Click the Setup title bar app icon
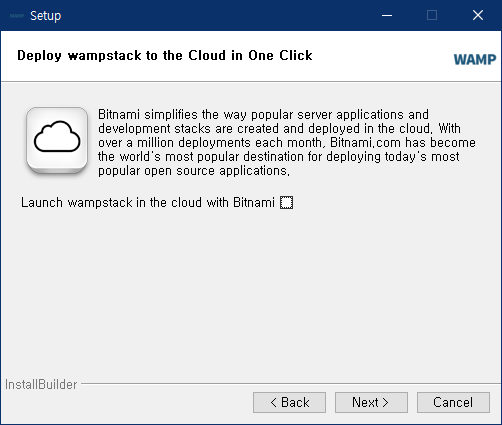 [x=17, y=16]
